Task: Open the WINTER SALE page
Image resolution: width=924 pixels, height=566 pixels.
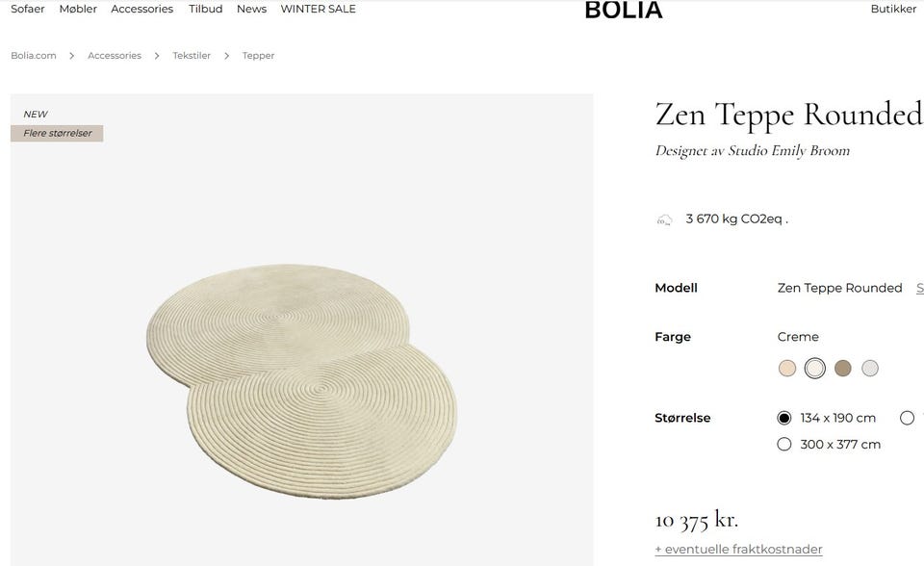Action: [319, 9]
